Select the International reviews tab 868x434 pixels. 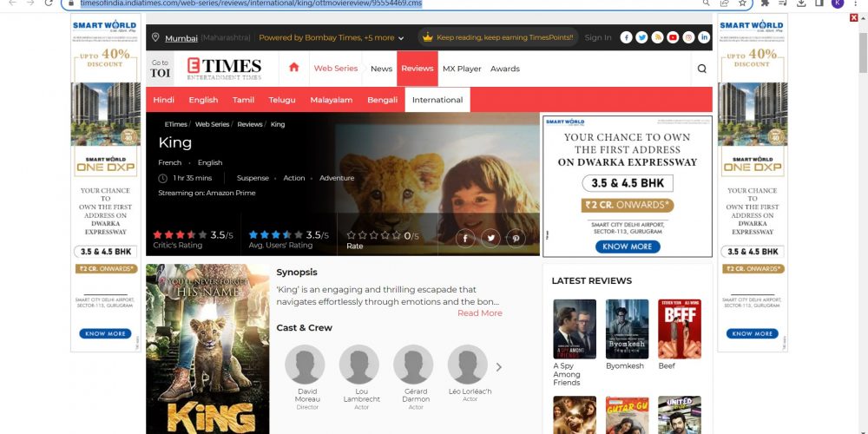tap(437, 100)
